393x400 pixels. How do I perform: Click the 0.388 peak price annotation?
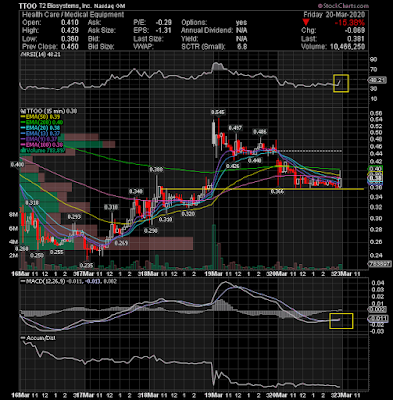(156, 170)
